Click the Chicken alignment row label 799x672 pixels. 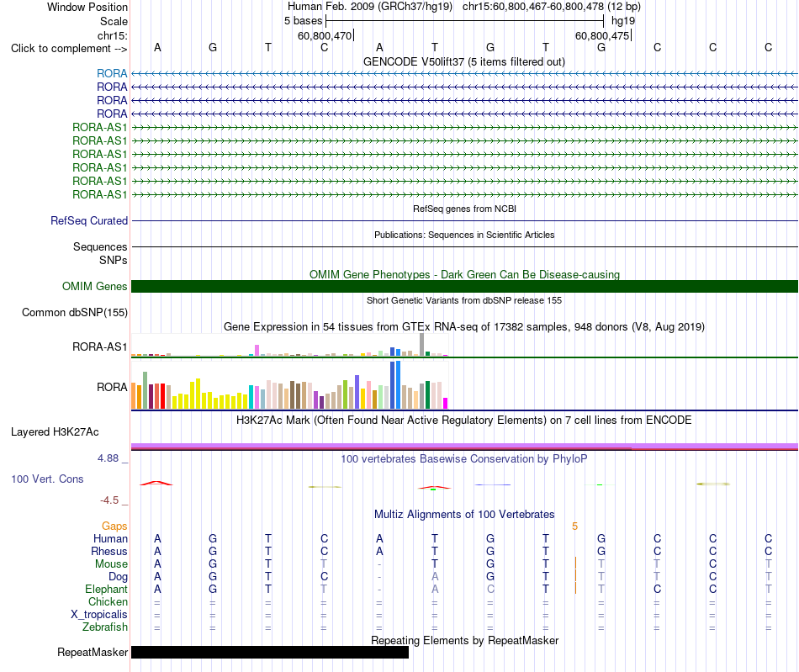108,601
